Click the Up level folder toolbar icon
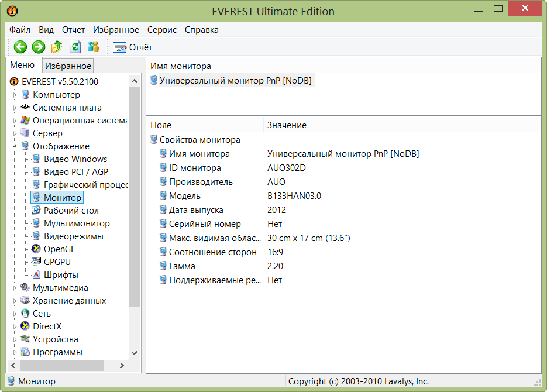 coord(57,47)
